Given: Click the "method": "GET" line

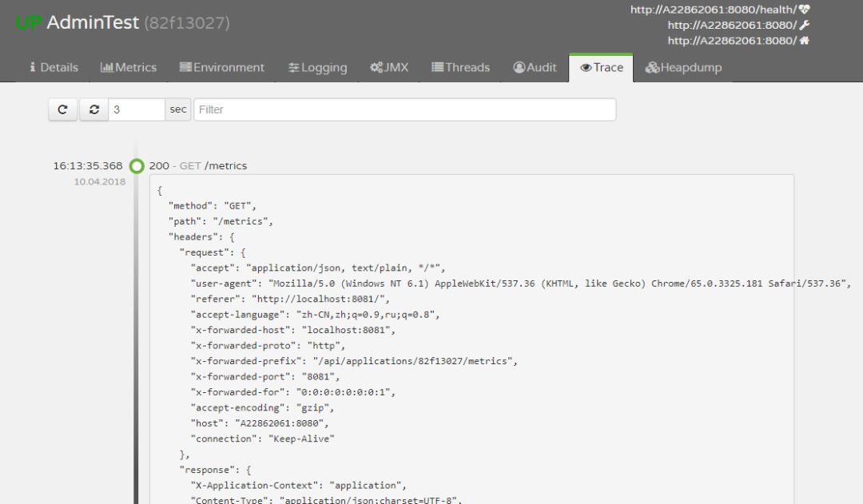Looking at the screenshot, I should [213, 206].
